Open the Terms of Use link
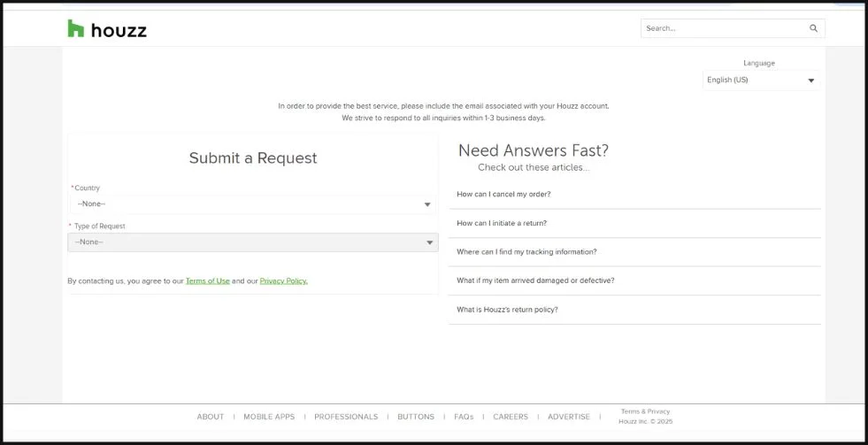 click(x=207, y=281)
